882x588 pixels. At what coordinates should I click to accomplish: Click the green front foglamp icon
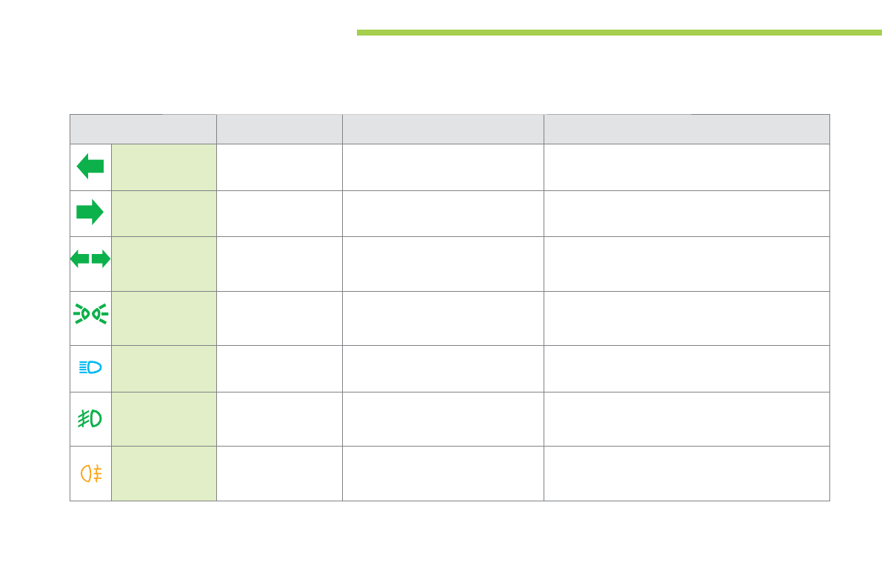(90, 418)
